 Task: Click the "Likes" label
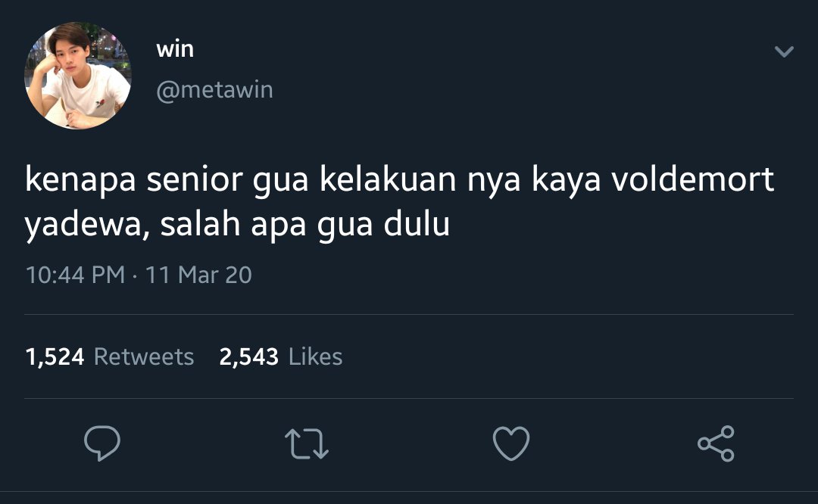tap(316, 357)
